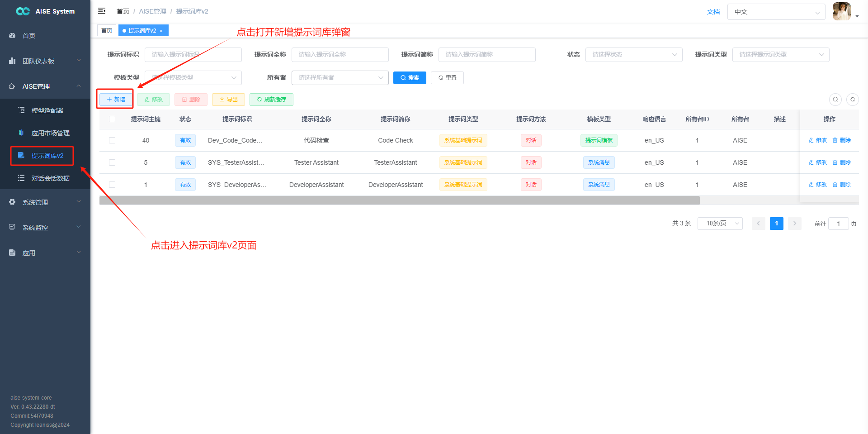Go to previous page arrow
The width and height of the screenshot is (868, 434).
(x=759, y=224)
